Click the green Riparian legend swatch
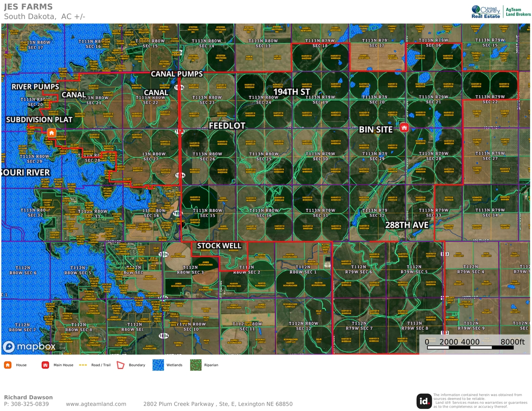 click(196, 365)
